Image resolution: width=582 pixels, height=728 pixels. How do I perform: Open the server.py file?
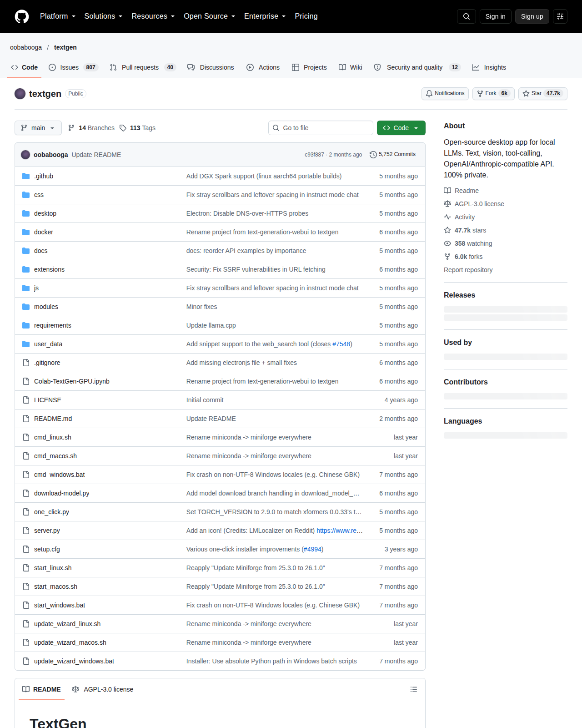point(47,531)
